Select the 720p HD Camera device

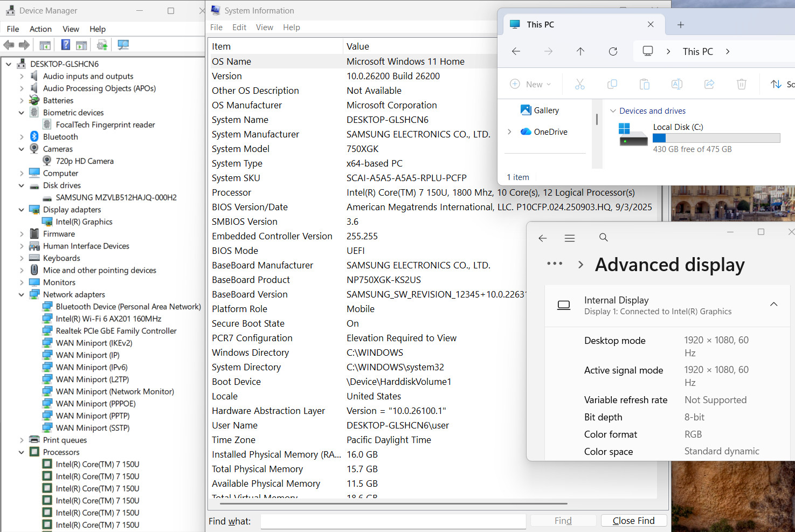click(x=85, y=161)
